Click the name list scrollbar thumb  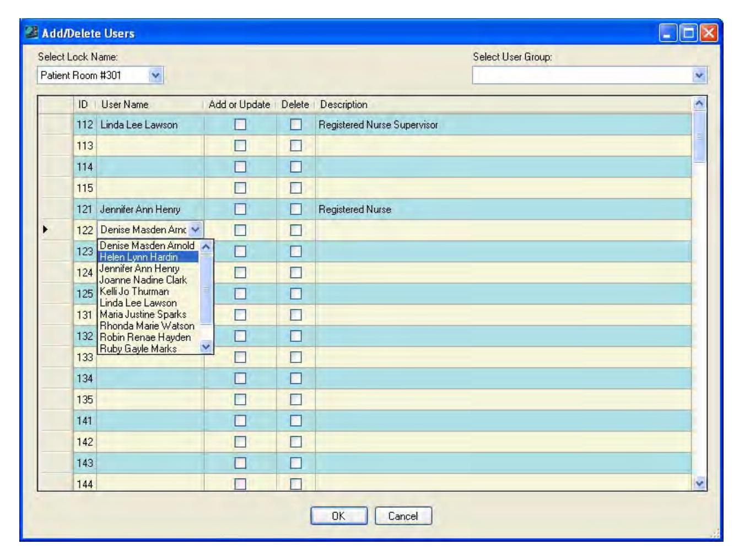[206, 289]
